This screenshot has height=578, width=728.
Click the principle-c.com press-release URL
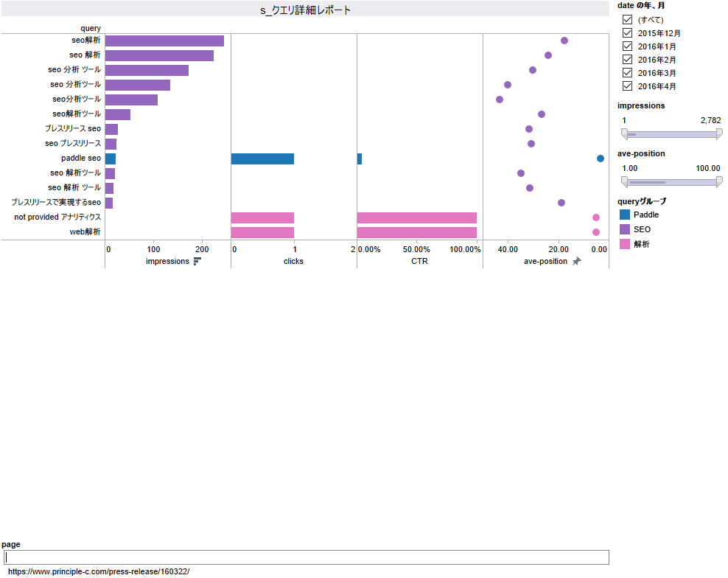[99, 571]
